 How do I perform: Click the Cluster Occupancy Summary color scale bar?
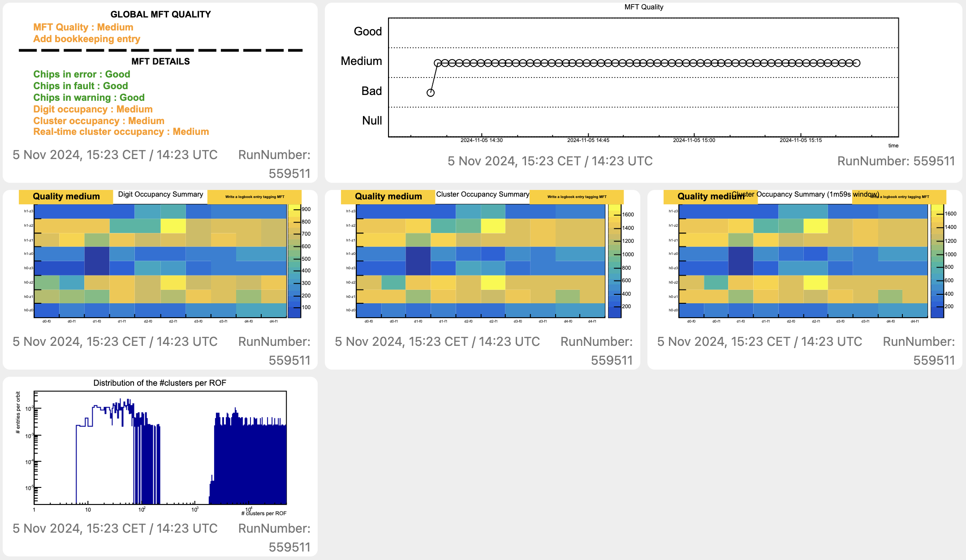[615, 261]
